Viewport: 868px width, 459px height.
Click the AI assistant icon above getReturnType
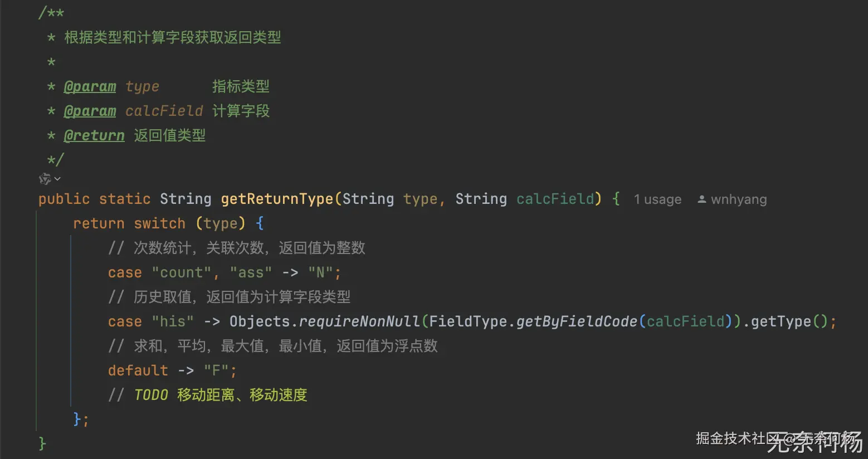point(45,179)
